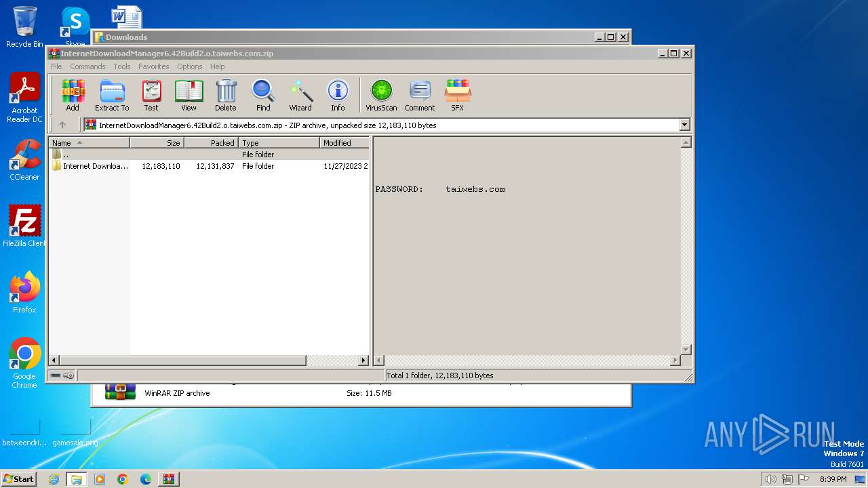Click the taiwebs.com password text
The height and width of the screenshot is (488, 868).
pyautogui.click(x=475, y=189)
